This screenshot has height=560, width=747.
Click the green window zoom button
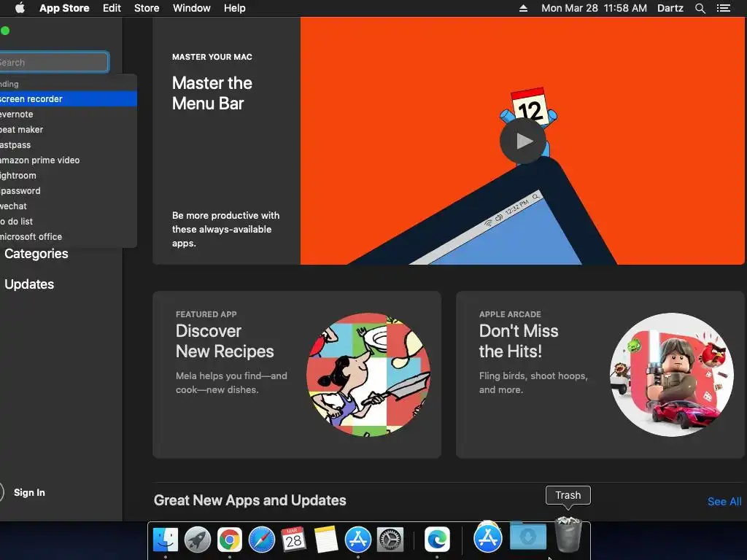pos(5,31)
